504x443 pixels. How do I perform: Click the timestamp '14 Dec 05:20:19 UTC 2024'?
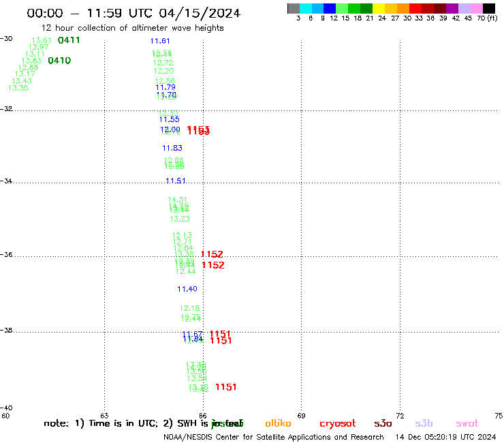click(x=446, y=437)
